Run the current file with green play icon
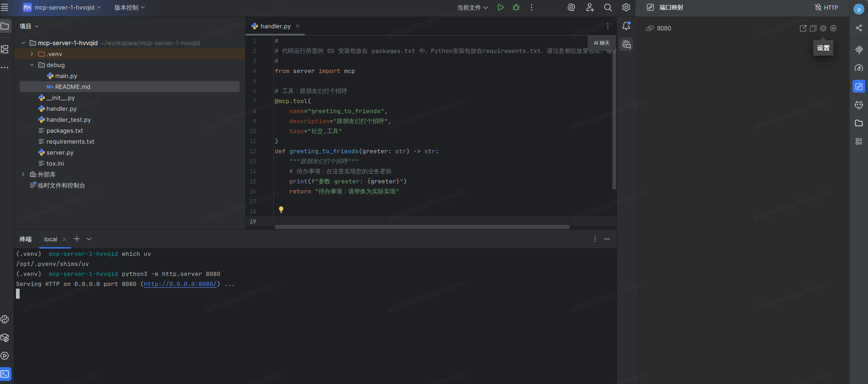Image resolution: width=868 pixels, height=384 pixels. click(x=501, y=7)
